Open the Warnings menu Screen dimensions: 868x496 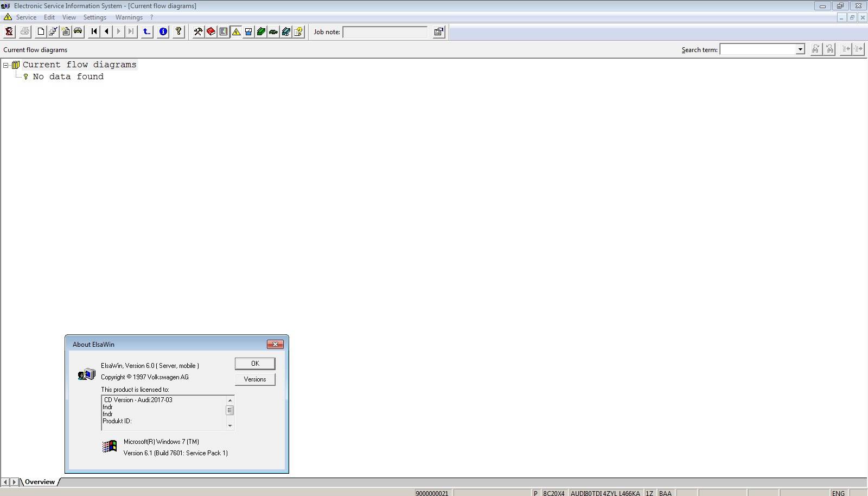(129, 17)
